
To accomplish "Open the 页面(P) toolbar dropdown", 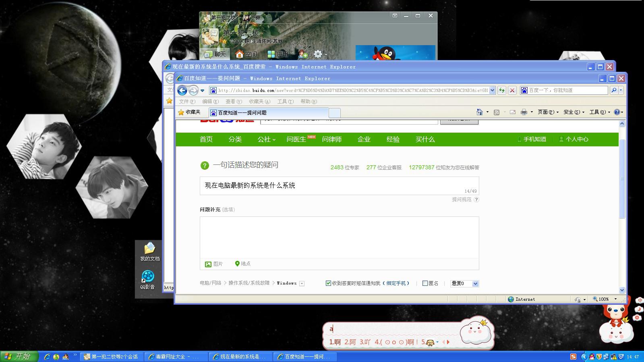I will [x=548, y=112].
